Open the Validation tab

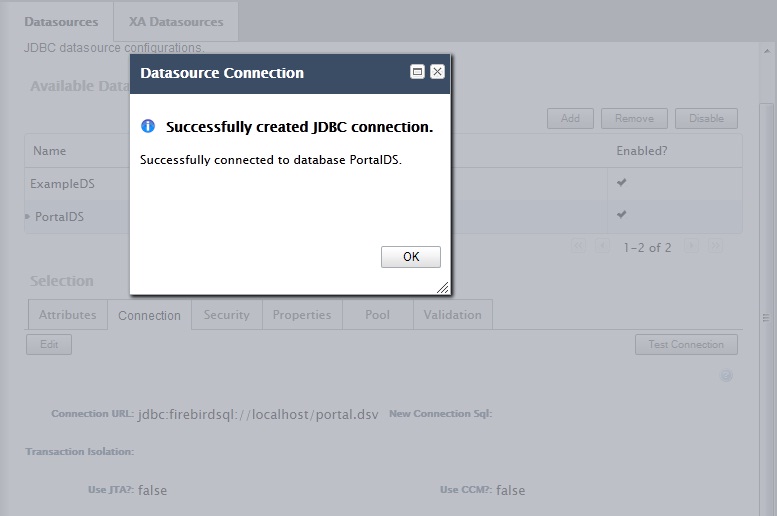[x=452, y=315]
